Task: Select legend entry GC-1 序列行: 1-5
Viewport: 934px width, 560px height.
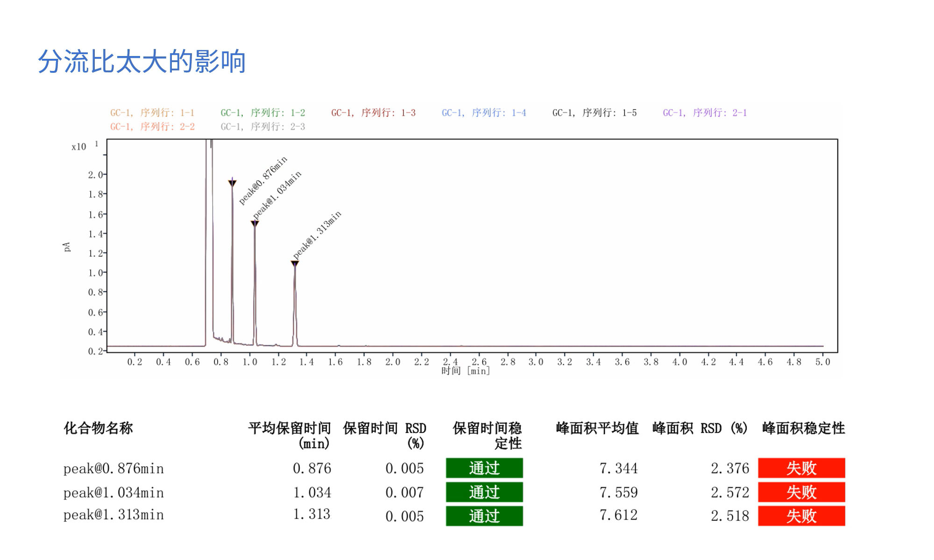Action: (594, 113)
